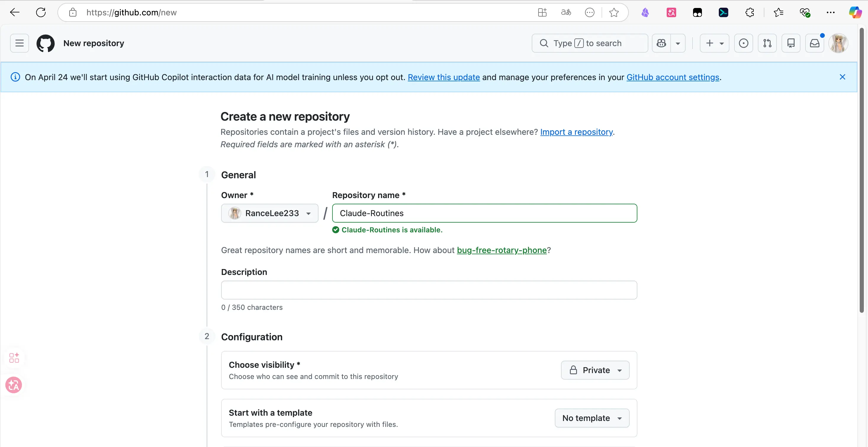
Task: Expand the Copilot dropdown arrow
Action: pyautogui.click(x=678, y=43)
